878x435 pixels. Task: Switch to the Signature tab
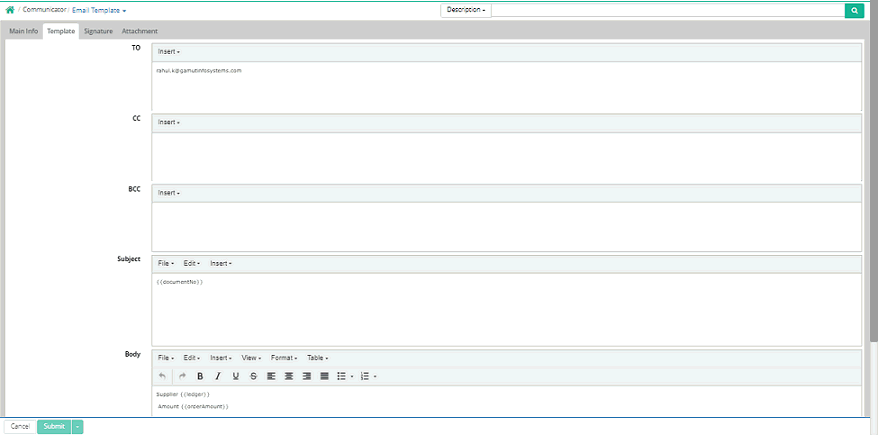click(98, 31)
